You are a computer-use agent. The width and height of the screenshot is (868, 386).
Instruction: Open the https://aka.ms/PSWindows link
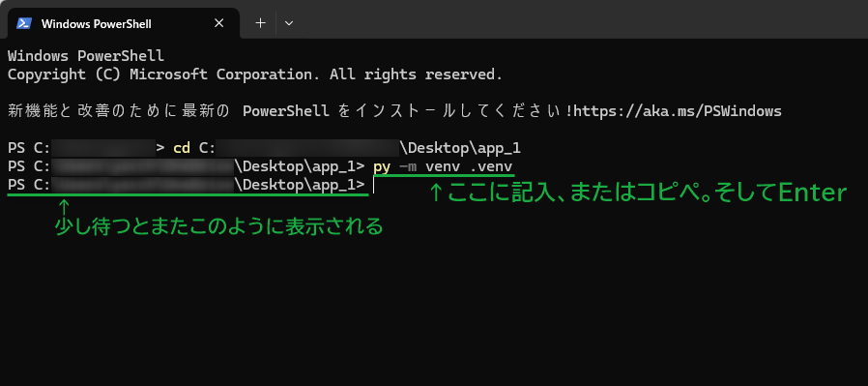coord(678,111)
